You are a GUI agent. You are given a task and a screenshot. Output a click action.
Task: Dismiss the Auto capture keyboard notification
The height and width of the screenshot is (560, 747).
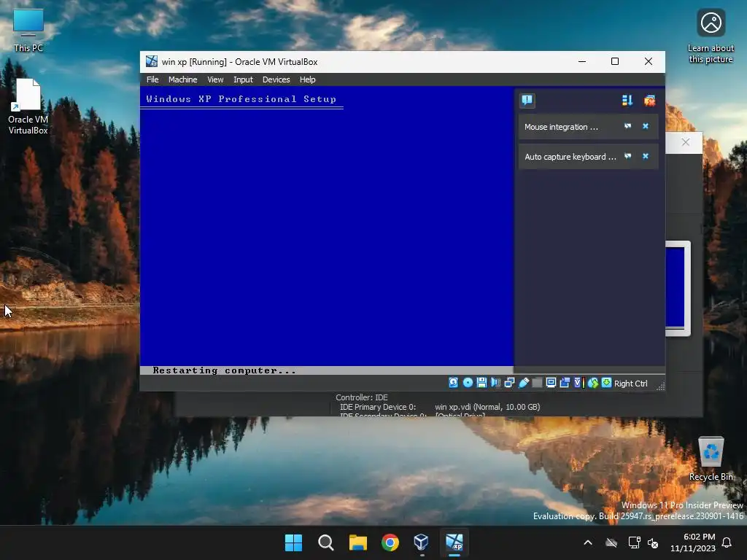point(646,156)
